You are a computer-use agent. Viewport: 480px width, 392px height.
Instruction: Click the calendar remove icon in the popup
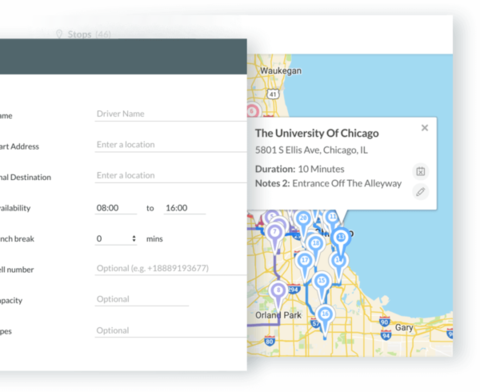(x=421, y=172)
